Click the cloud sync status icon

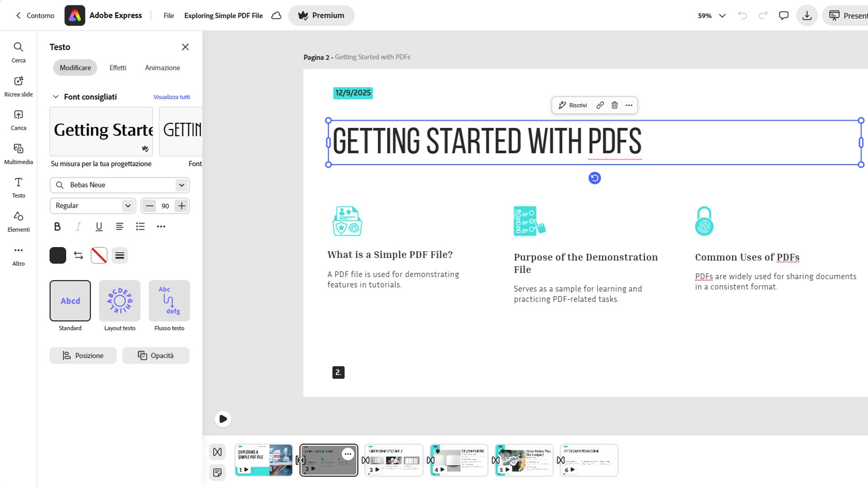(x=276, y=15)
